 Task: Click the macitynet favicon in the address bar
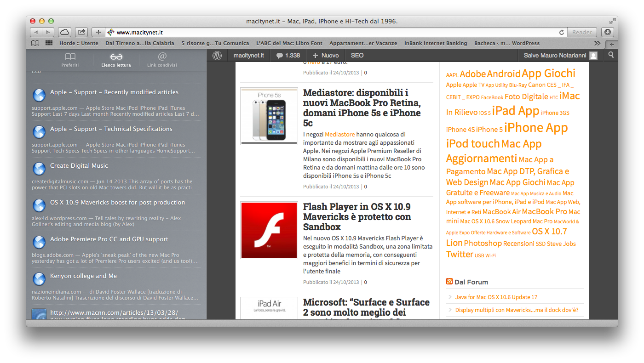110,32
